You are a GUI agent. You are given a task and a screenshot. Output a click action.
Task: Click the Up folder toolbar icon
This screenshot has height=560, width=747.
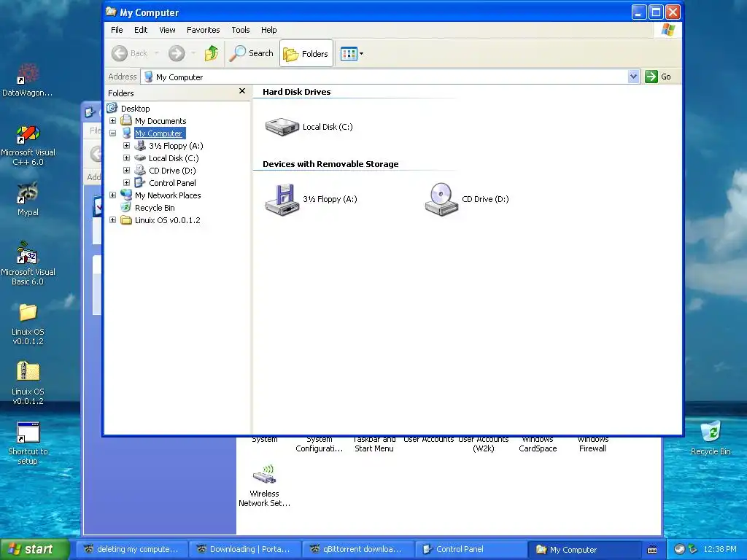click(x=212, y=53)
